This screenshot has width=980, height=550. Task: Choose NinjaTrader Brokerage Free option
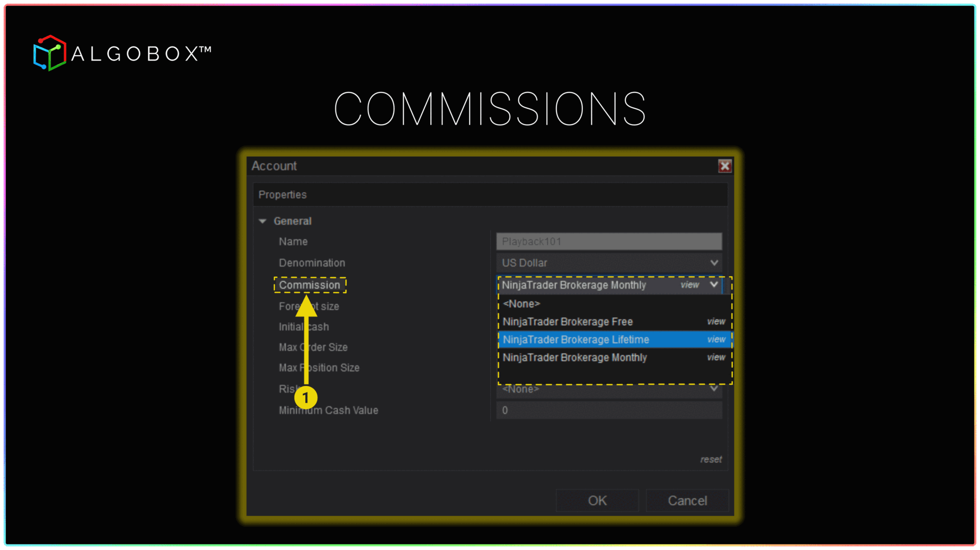(x=568, y=322)
